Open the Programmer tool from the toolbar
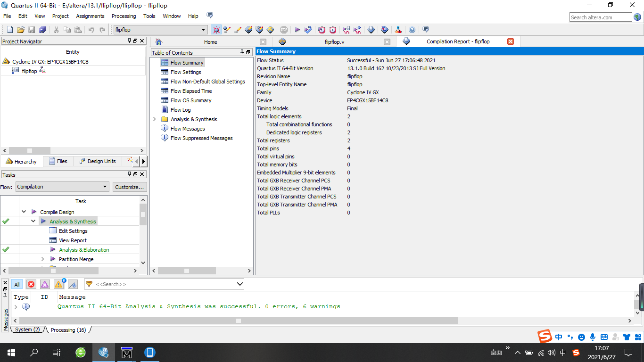Screen dimensions: 644x362 tap(385, 30)
